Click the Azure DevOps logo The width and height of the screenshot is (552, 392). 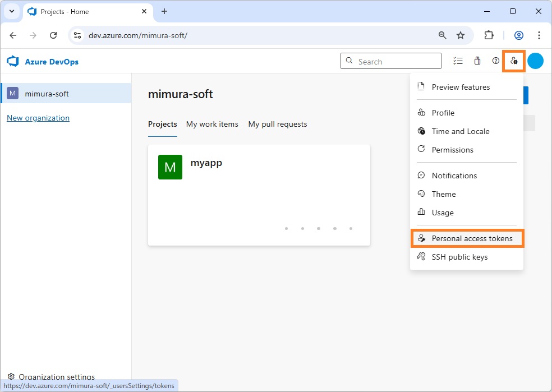(x=43, y=62)
